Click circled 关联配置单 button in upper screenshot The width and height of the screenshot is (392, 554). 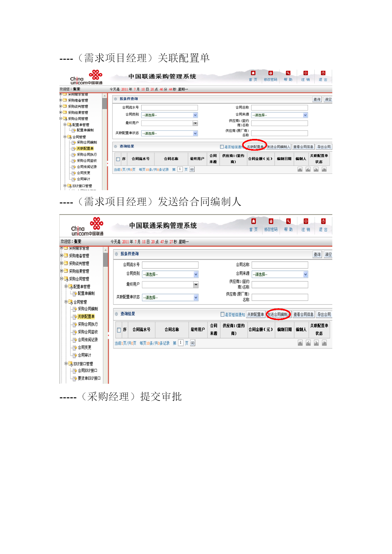[255, 147]
